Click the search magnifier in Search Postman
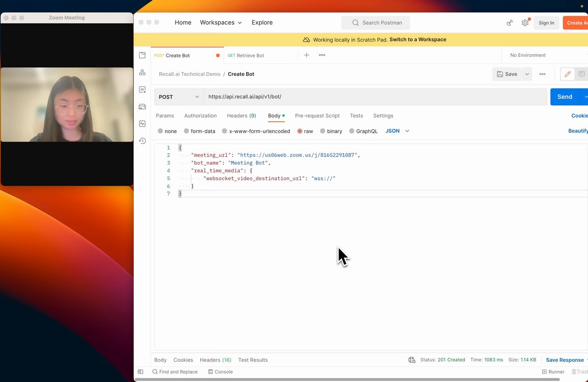Image resolution: width=588 pixels, height=382 pixels. [355, 22]
